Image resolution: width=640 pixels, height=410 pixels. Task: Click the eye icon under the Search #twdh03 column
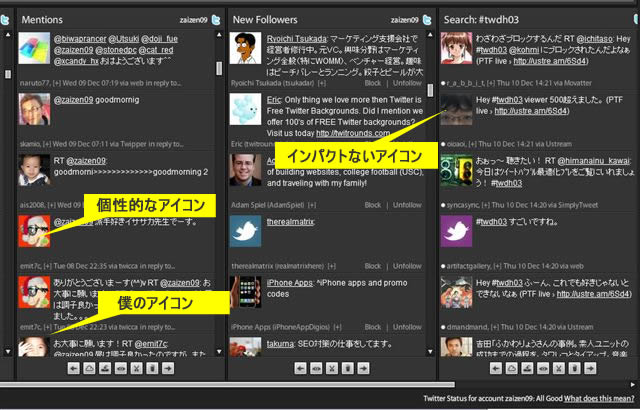click(x=543, y=368)
